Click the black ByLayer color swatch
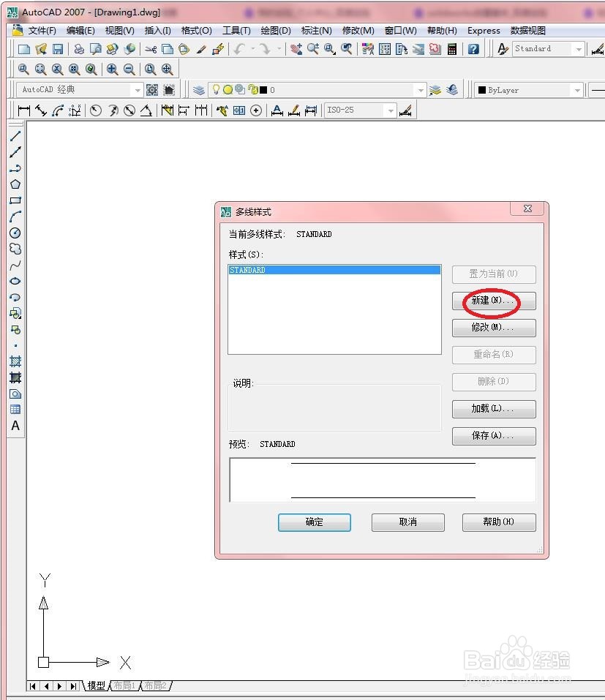The height and width of the screenshot is (700, 605). 482,90
